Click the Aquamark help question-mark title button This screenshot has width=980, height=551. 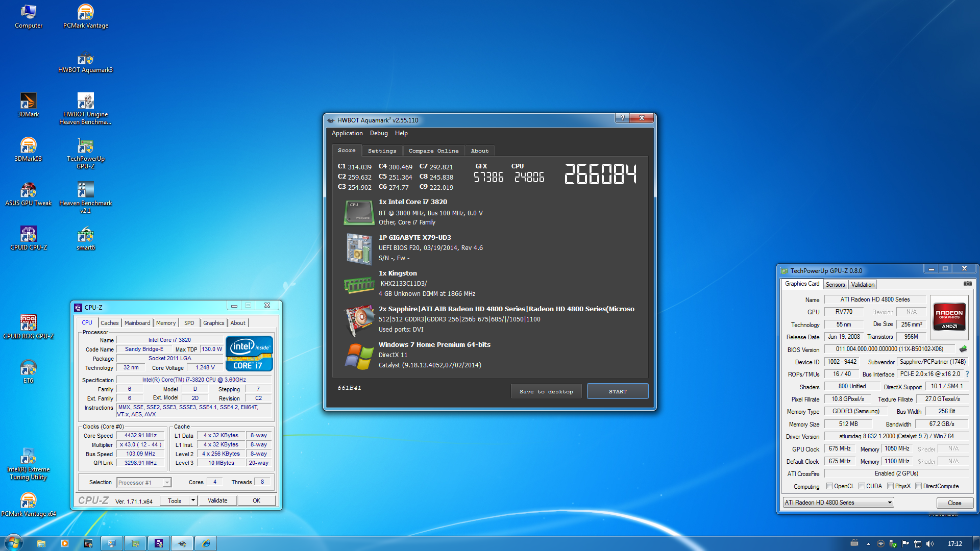(x=622, y=118)
